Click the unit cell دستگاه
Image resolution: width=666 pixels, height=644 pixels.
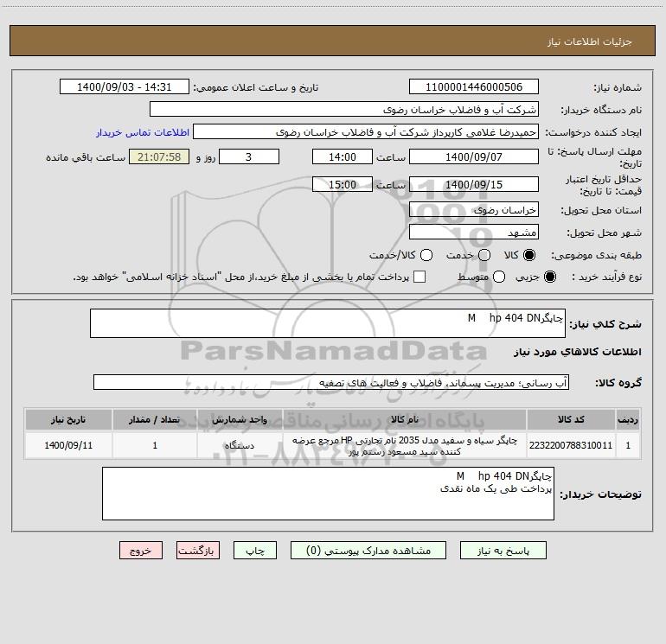(x=240, y=445)
